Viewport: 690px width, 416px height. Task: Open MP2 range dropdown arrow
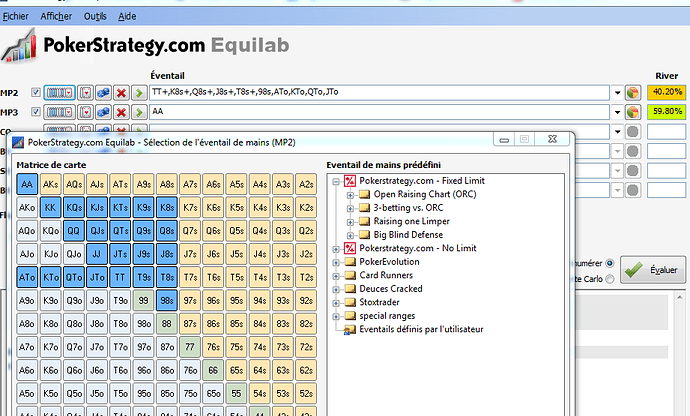(617, 93)
